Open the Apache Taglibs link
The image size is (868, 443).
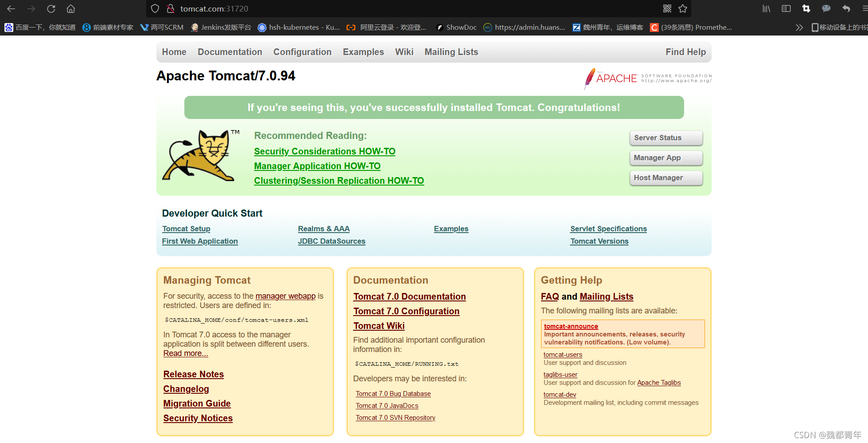coord(659,383)
